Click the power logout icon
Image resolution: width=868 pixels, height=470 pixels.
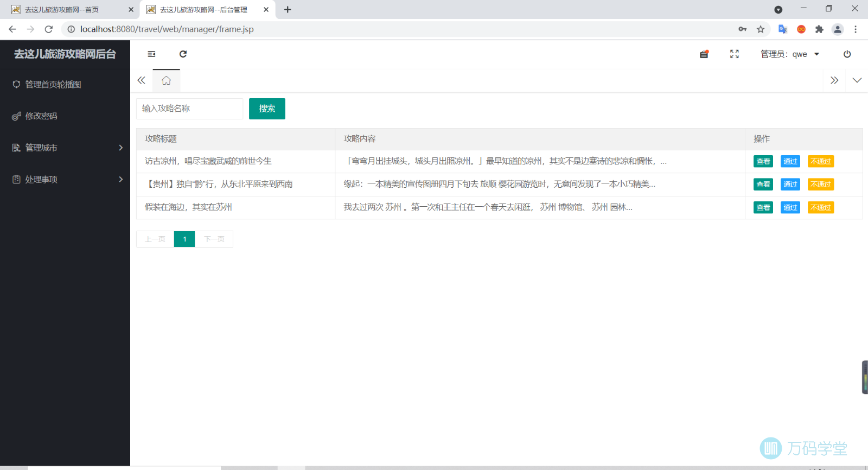click(x=847, y=54)
